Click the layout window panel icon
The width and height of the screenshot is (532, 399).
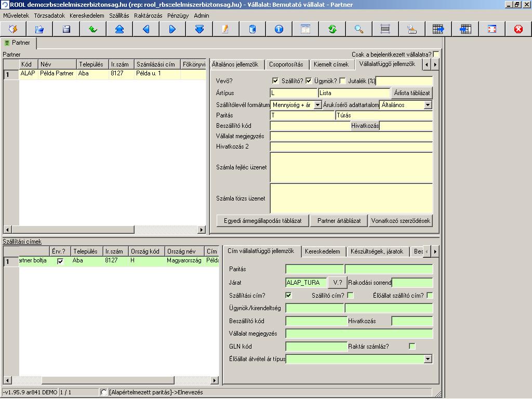tap(305, 29)
